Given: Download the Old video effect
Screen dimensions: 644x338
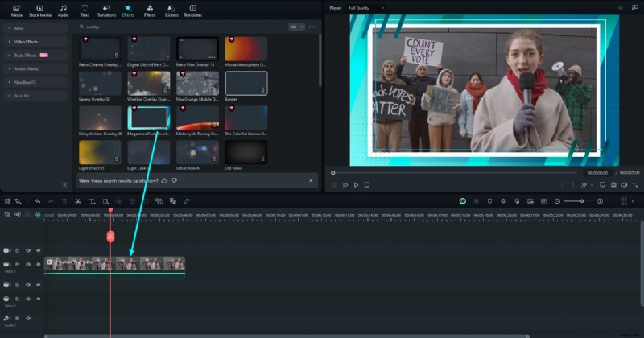Looking at the screenshot, I should point(262,159).
